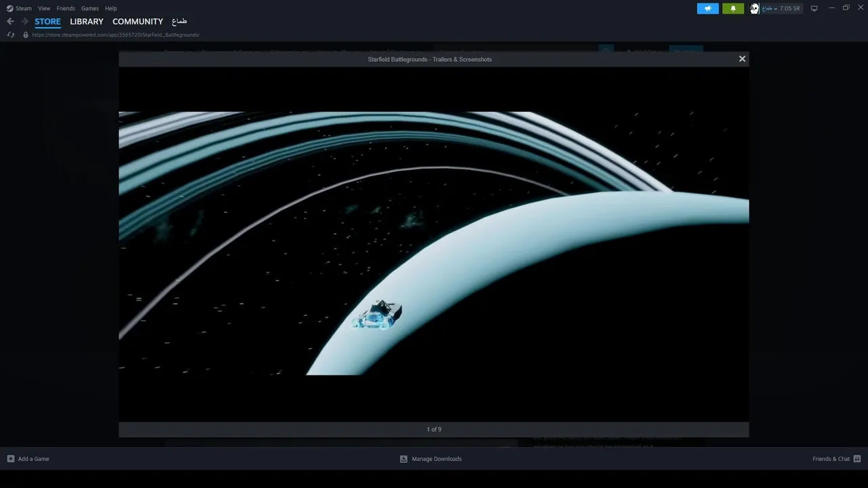The image size is (868, 488).
Task: Open the Steam menu
Action: pos(24,8)
